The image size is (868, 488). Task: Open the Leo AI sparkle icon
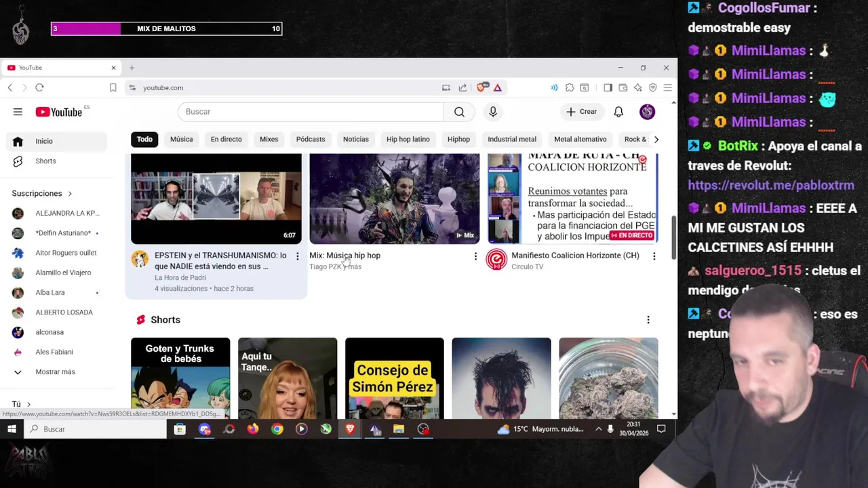click(638, 87)
